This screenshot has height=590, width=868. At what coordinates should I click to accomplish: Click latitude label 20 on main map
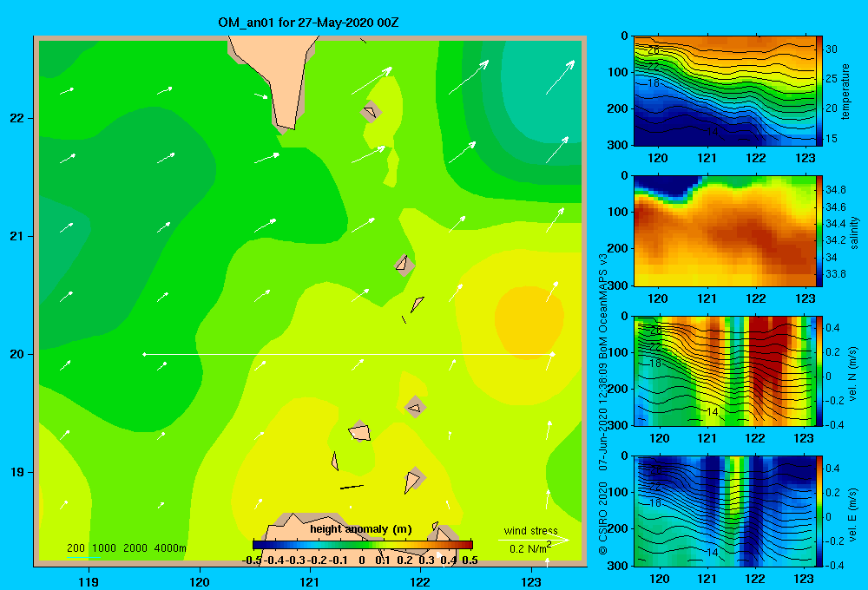[17, 354]
